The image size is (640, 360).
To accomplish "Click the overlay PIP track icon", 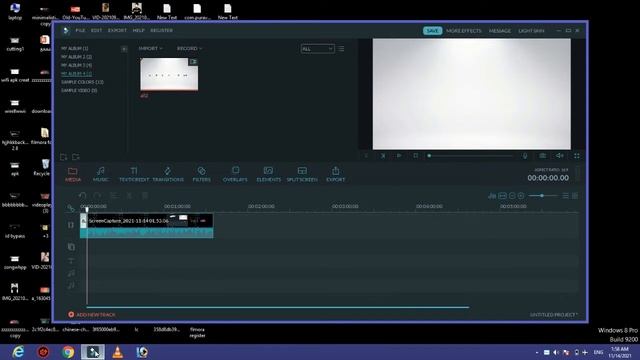I will [x=71, y=247].
